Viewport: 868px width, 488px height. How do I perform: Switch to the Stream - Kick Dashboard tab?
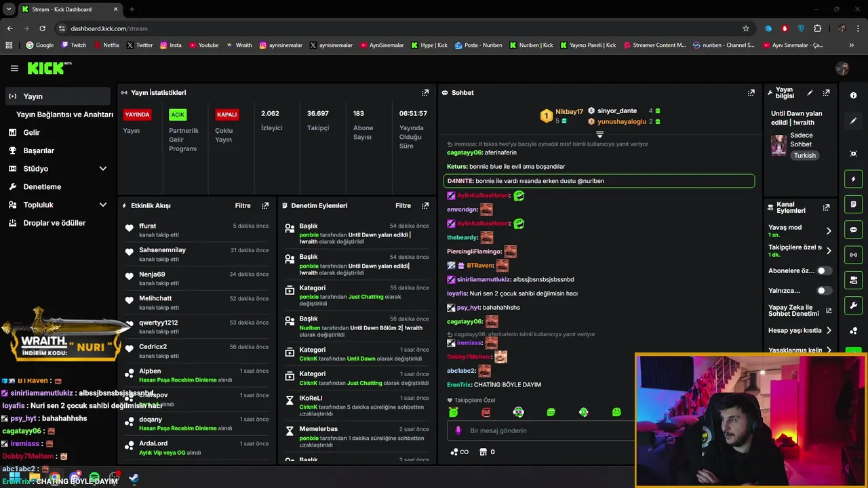click(x=71, y=9)
